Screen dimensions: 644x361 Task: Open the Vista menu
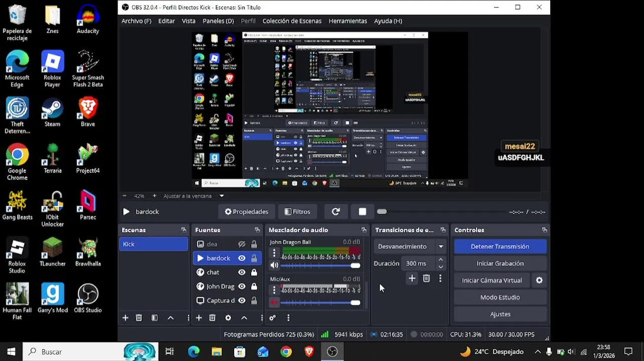click(x=189, y=21)
